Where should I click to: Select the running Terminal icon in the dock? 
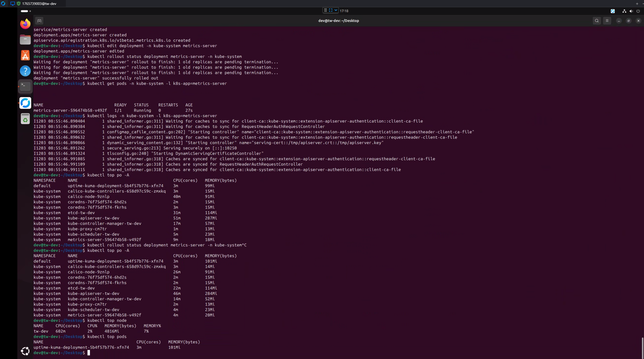pyautogui.click(x=25, y=87)
